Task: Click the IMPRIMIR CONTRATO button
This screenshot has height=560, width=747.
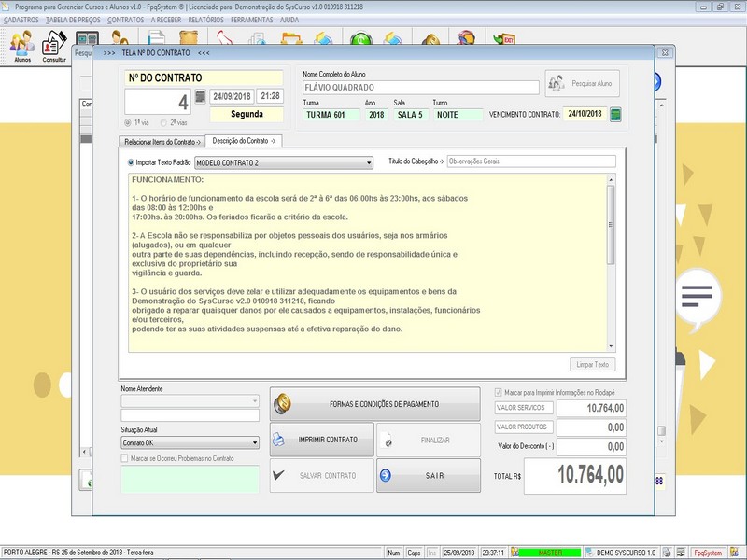Action: click(x=322, y=440)
